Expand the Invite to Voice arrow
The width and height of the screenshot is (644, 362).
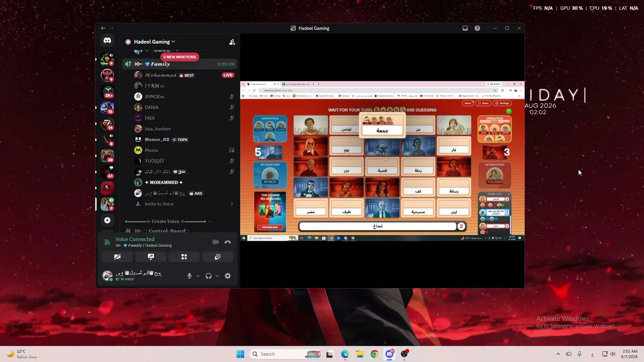pos(232,204)
